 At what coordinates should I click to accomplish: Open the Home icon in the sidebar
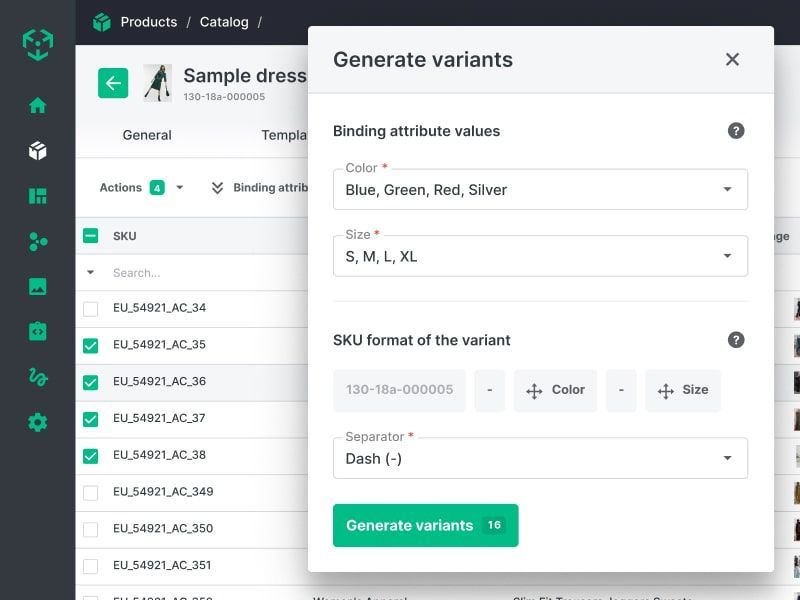pos(38,106)
